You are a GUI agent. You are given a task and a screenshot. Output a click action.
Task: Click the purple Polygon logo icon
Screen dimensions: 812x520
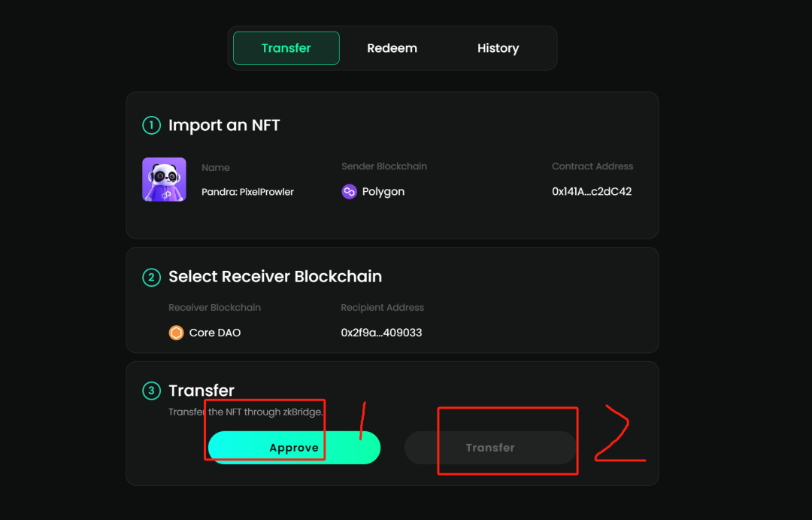[349, 192]
